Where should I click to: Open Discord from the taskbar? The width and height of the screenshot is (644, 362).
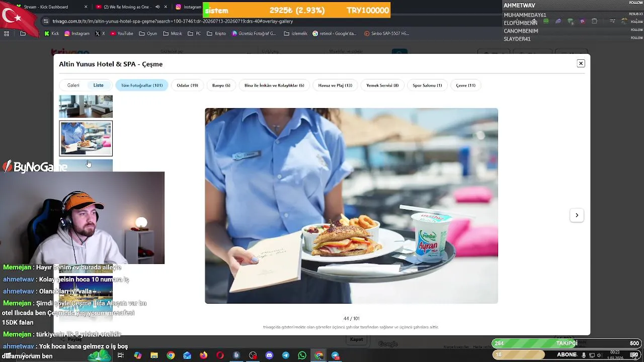(269, 355)
